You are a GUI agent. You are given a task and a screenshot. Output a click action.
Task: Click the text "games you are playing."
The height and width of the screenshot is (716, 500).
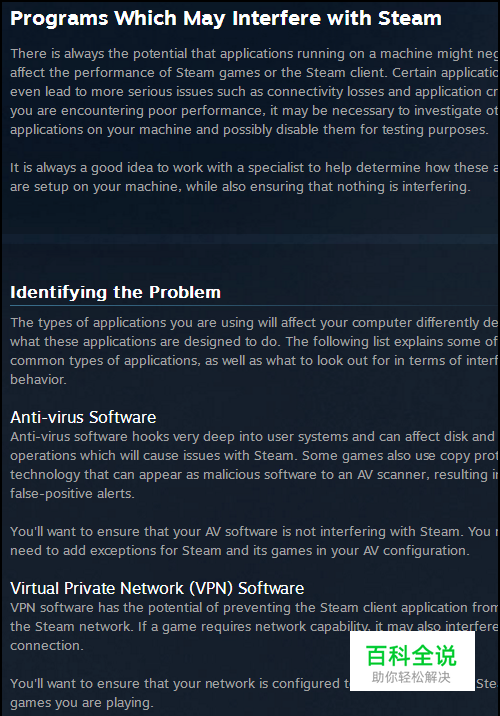tap(81, 703)
